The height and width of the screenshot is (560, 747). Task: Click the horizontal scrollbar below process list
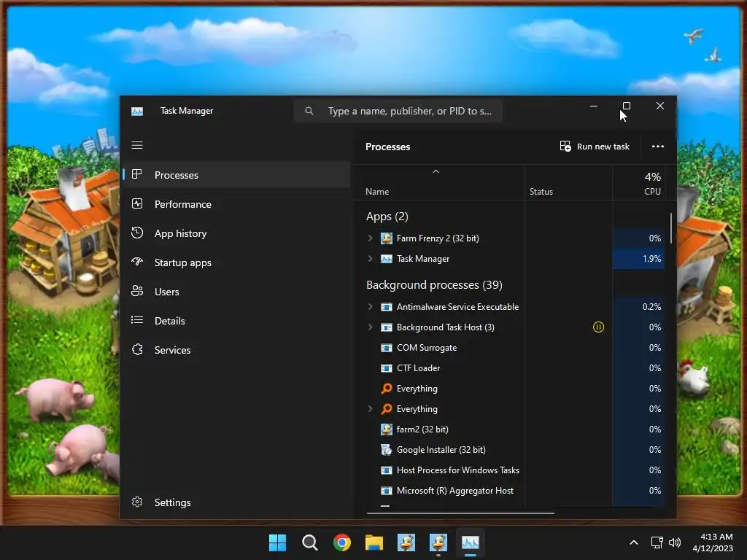pyautogui.click(x=460, y=513)
